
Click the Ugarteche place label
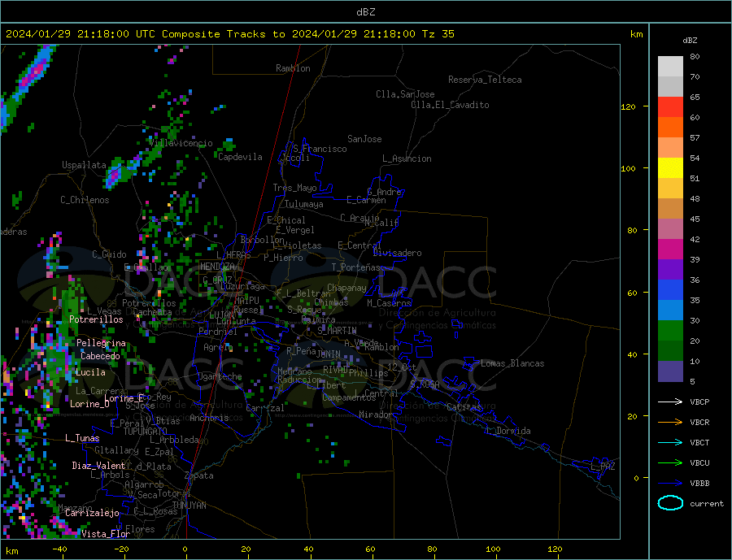[x=220, y=376]
